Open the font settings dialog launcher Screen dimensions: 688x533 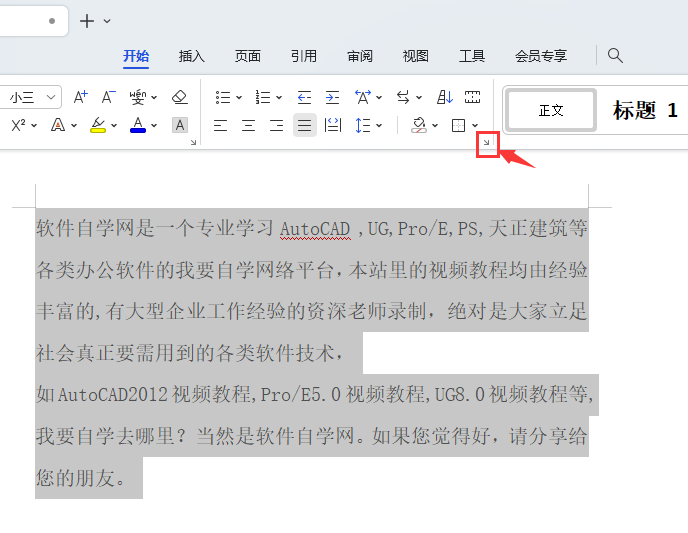193,143
